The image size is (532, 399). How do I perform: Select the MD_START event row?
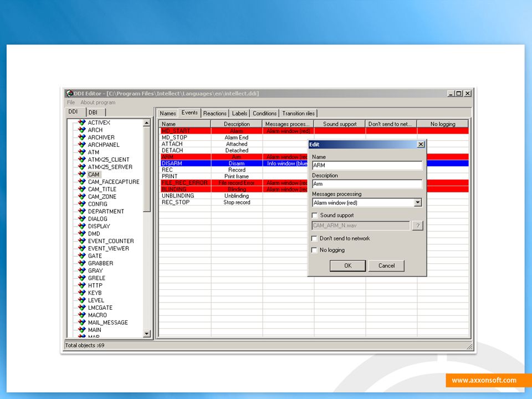(x=314, y=131)
